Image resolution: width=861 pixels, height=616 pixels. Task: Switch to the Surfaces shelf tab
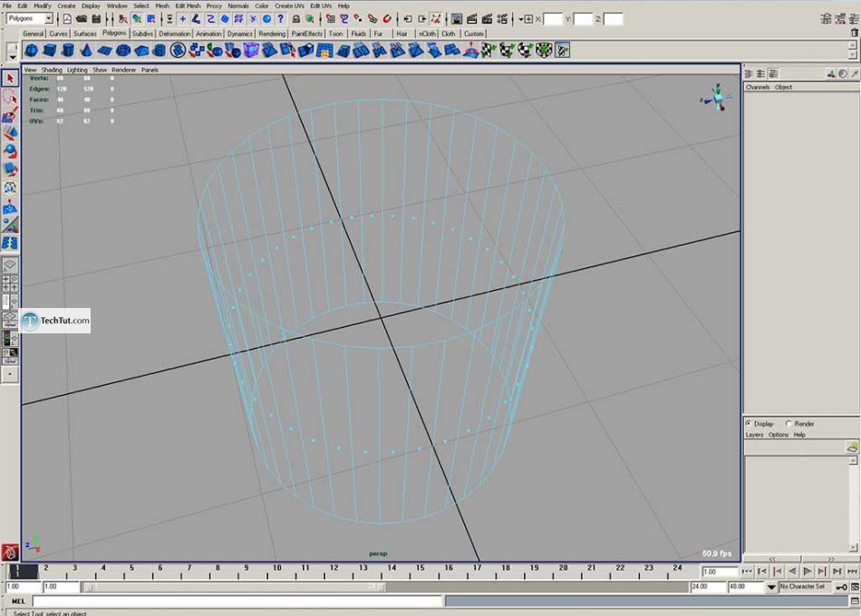coord(84,34)
